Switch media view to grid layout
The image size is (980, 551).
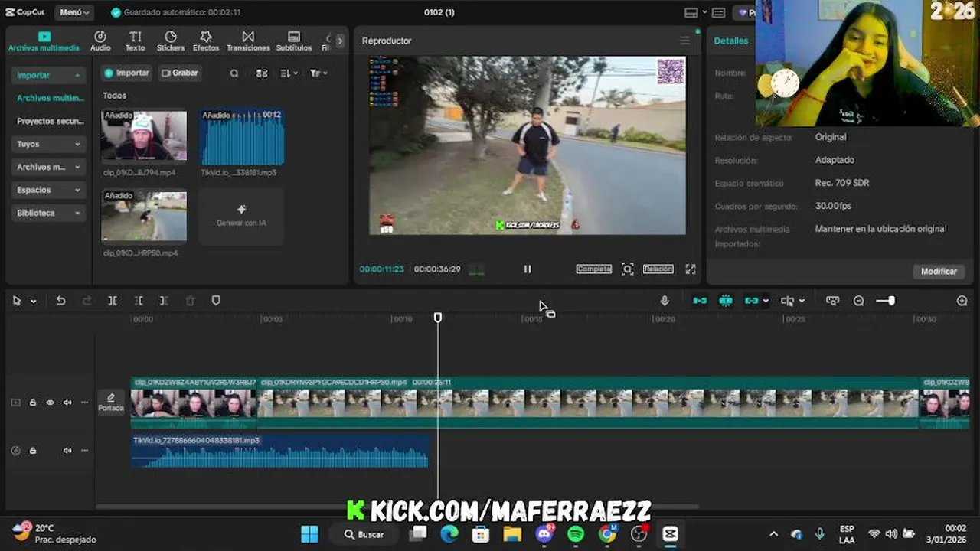[x=262, y=73]
